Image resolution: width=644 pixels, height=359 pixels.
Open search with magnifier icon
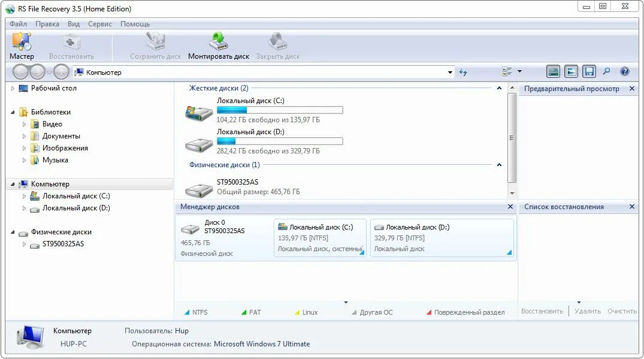click(x=607, y=71)
